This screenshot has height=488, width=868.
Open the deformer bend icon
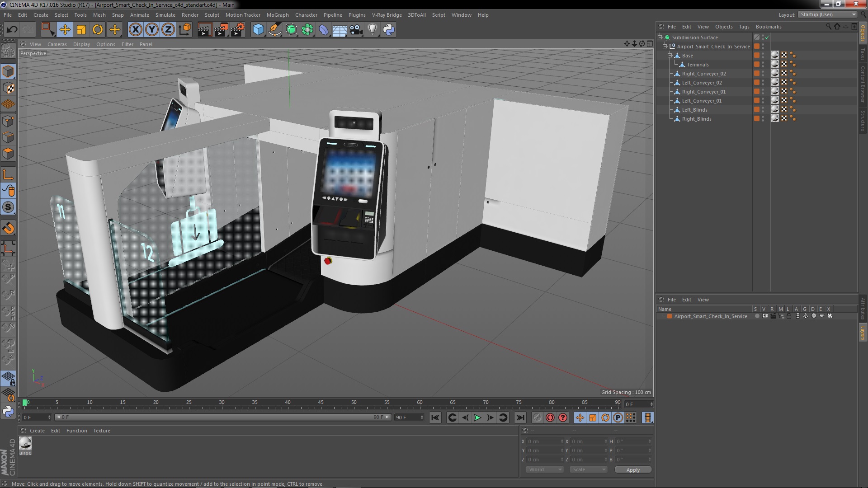pos(324,30)
